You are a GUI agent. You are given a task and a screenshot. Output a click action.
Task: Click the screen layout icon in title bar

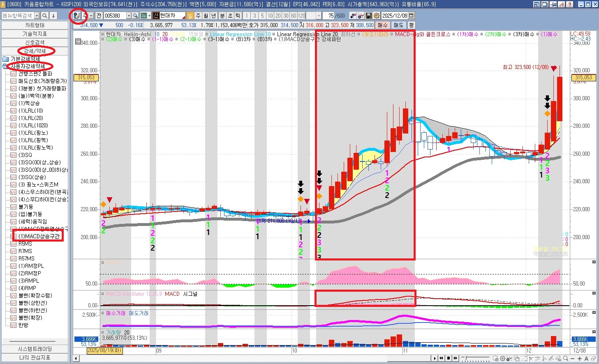(x=537, y=4)
